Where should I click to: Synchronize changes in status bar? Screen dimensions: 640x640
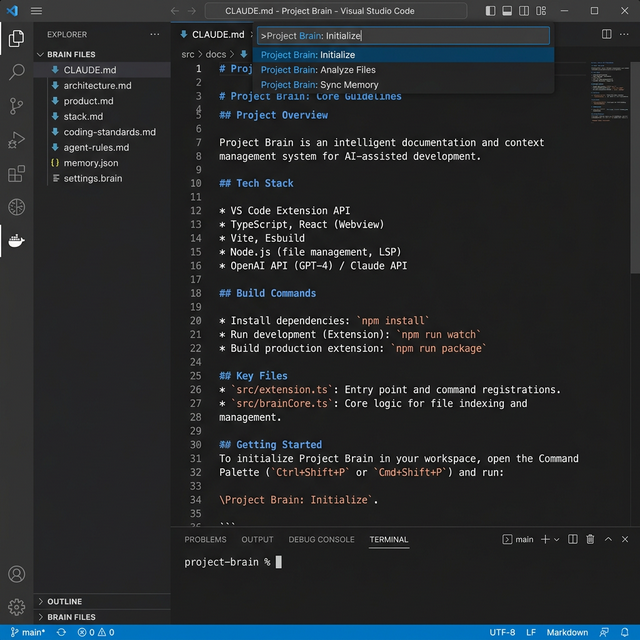tap(61, 632)
